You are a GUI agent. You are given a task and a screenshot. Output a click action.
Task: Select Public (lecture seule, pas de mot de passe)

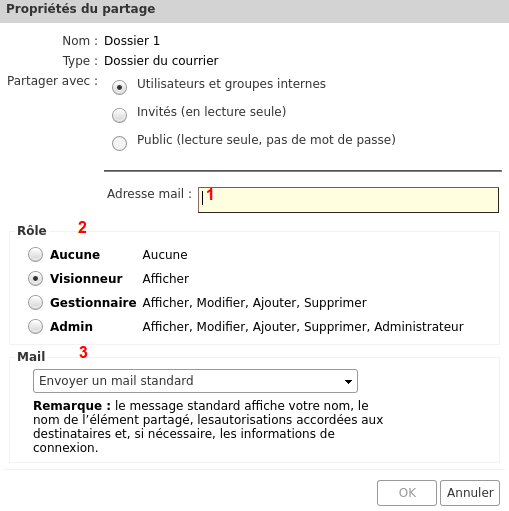coord(119,143)
